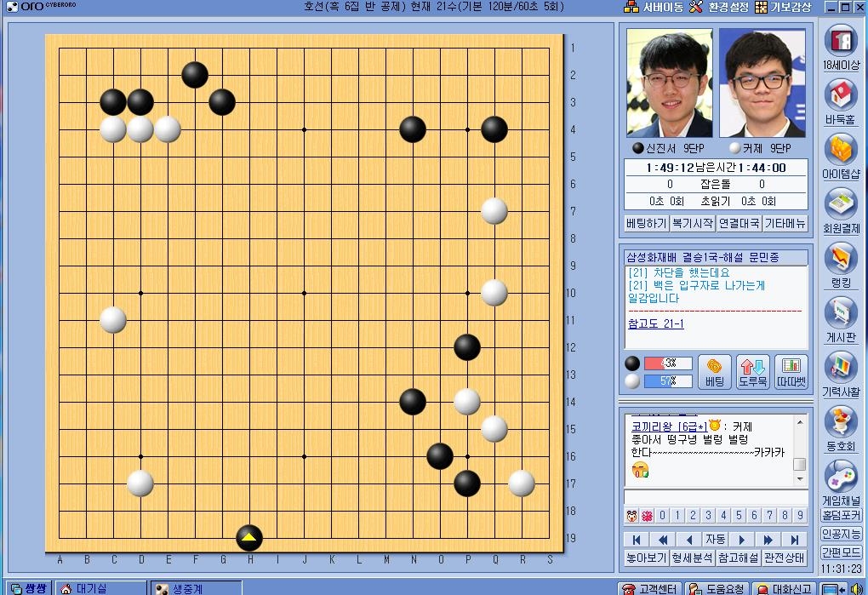Click the chat panel scrollbar thumb
The width and height of the screenshot is (868, 595).
coord(799,464)
